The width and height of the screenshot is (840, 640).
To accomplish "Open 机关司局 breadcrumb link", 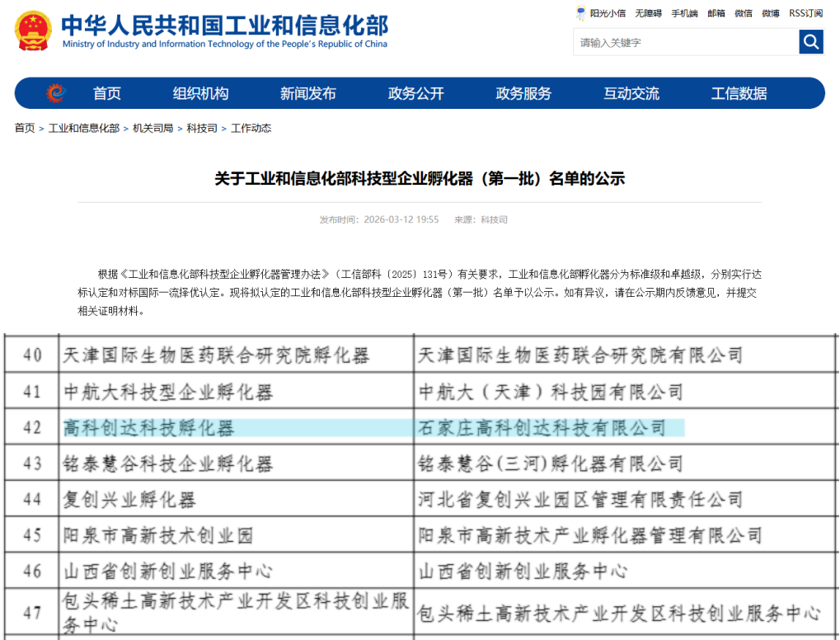I will click(153, 128).
